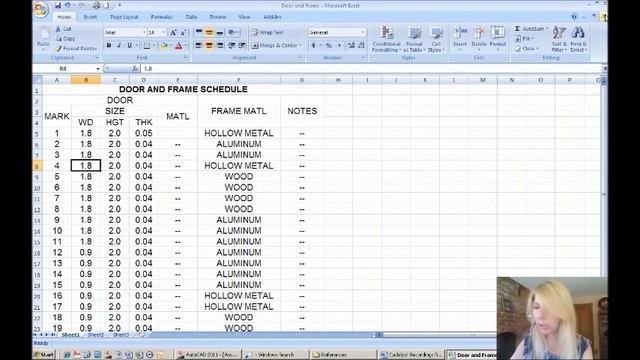Toggle align text left

[199, 45]
